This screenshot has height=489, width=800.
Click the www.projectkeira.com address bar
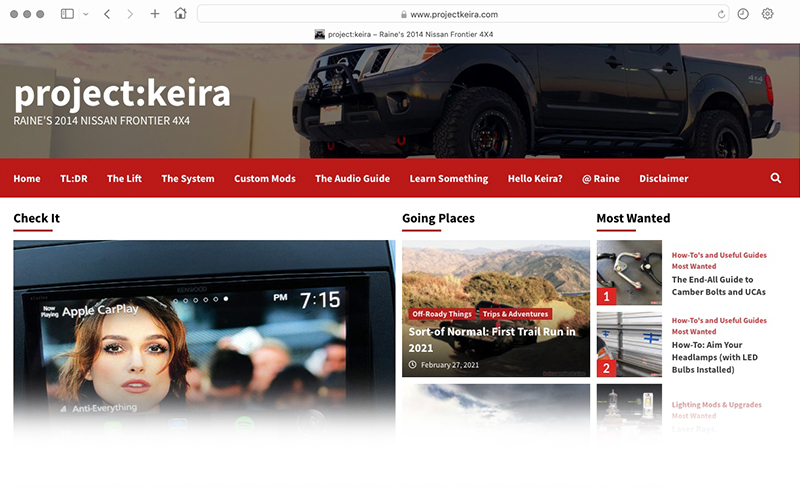coord(463,14)
